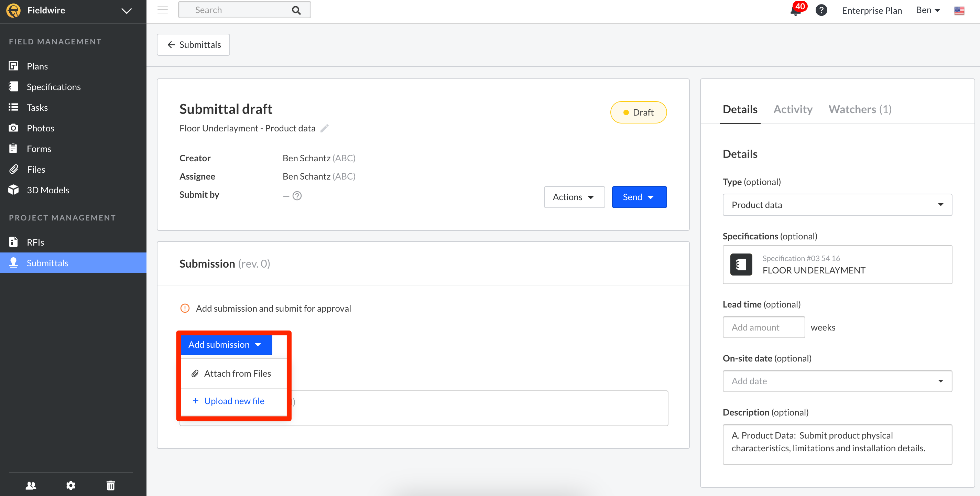Open Photos in the sidebar

click(73, 128)
